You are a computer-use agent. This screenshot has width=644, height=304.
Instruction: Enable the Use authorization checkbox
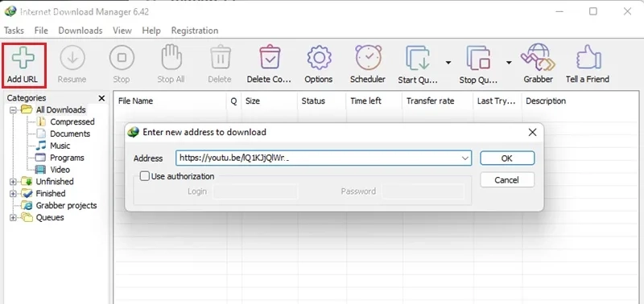[x=145, y=176]
